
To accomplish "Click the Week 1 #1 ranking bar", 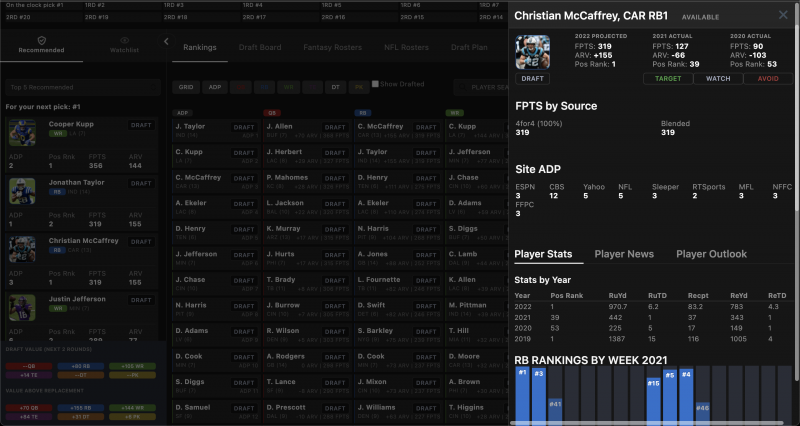I will tap(522, 394).
